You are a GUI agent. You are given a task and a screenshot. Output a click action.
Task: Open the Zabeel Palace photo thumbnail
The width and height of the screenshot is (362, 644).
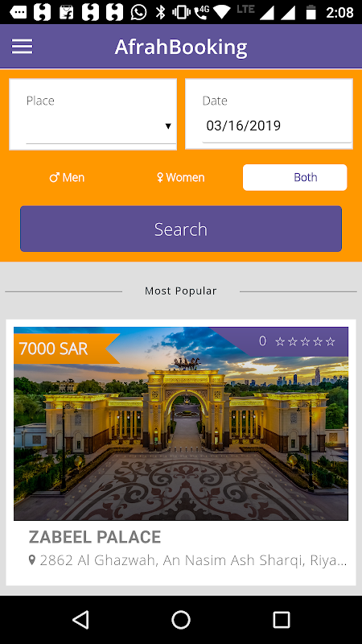181,423
